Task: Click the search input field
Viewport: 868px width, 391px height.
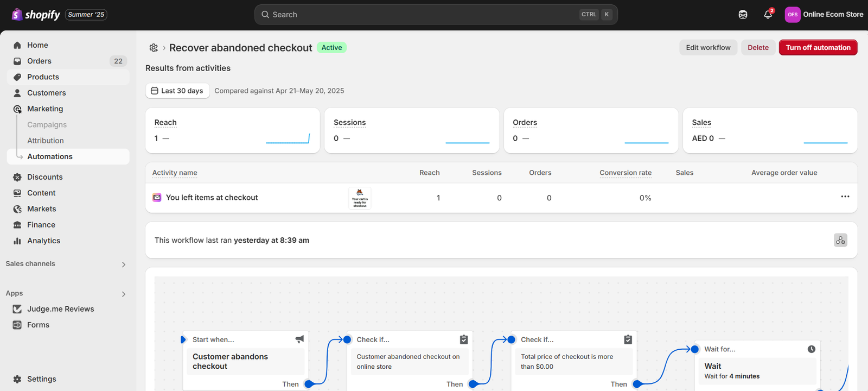Action: [423, 15]
